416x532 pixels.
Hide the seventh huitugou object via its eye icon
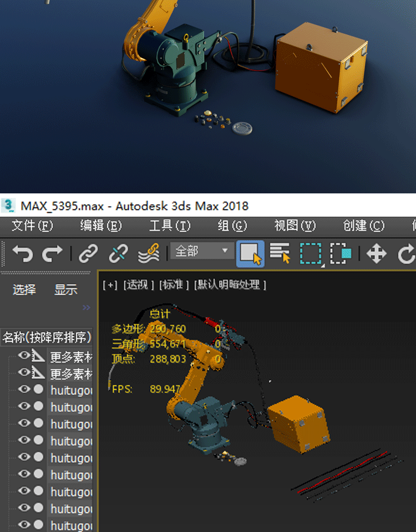(24, 491)
